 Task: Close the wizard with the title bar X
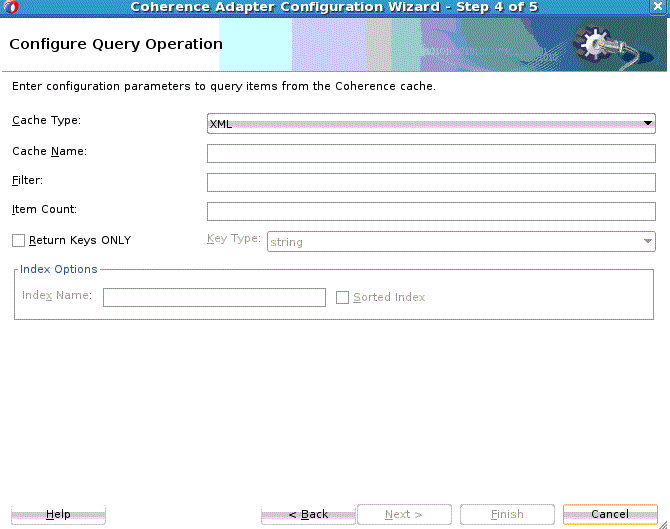pyautogui.click(x=658, y=7)
